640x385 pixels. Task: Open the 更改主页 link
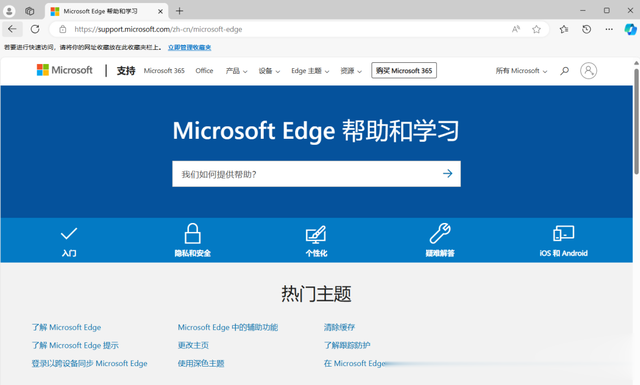coord(193,345)
